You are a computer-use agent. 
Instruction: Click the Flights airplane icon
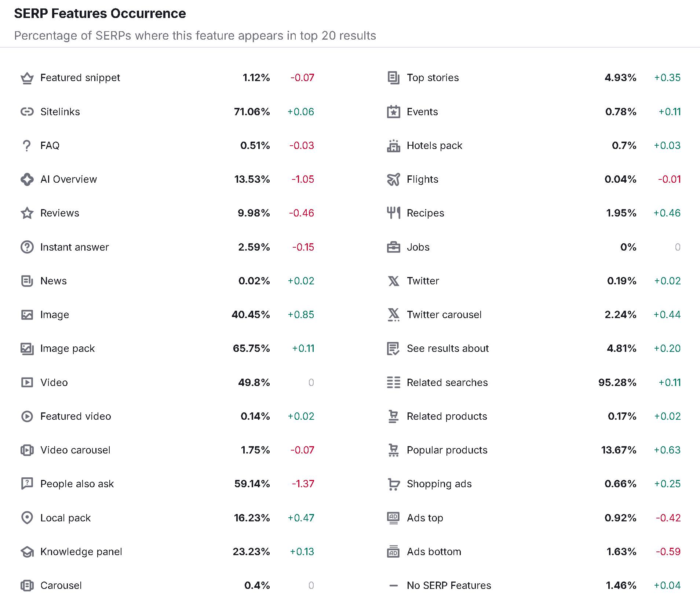(394, 179)
